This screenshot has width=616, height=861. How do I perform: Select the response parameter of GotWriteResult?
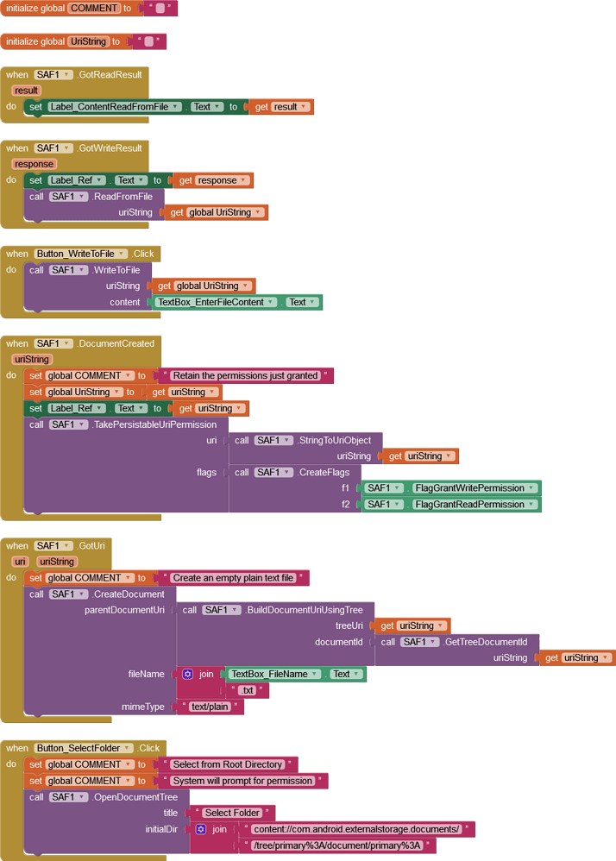point(34,164)
